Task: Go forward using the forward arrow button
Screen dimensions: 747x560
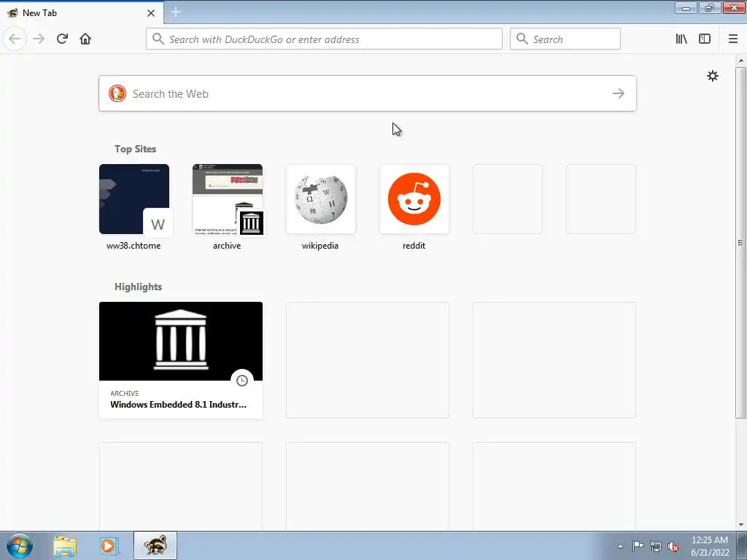Action: 39,39
